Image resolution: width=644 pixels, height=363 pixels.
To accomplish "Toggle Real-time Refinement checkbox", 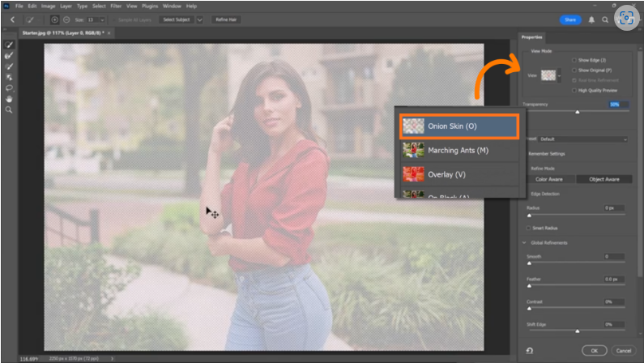I will point(574,80).
